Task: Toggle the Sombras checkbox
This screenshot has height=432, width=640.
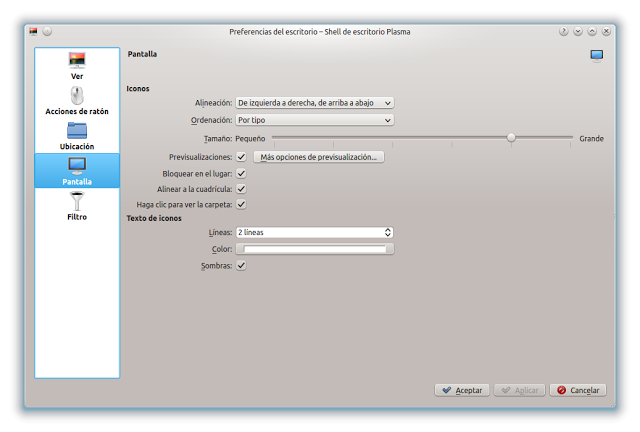Action: 241,265
